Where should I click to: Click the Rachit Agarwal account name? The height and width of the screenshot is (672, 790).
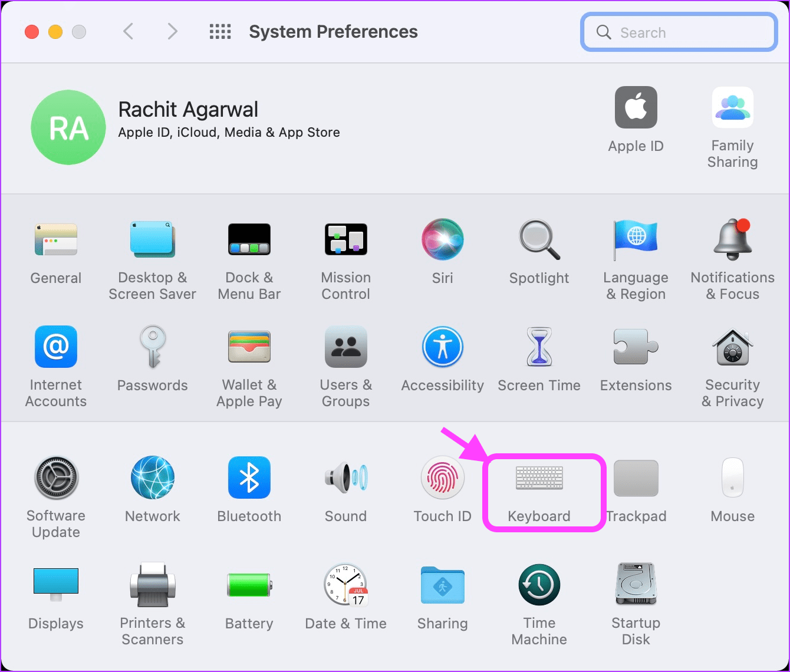tap(188, 110)
